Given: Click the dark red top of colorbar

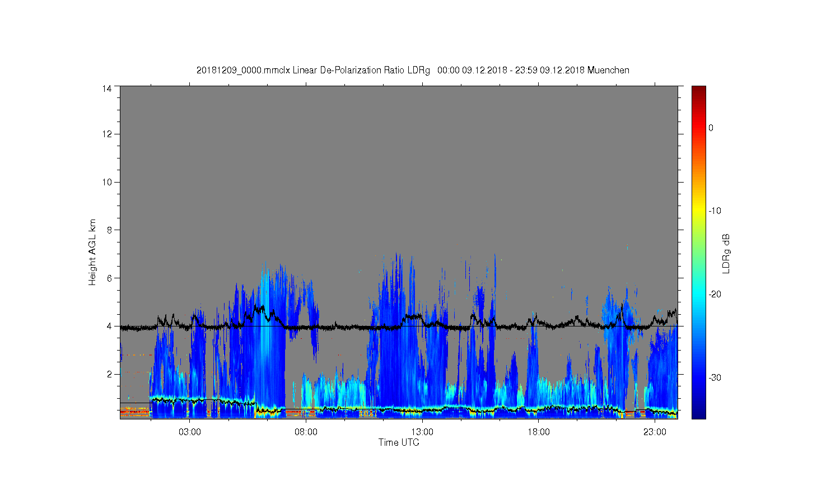Looking at the screenshot, I should (x=698, y=90).
